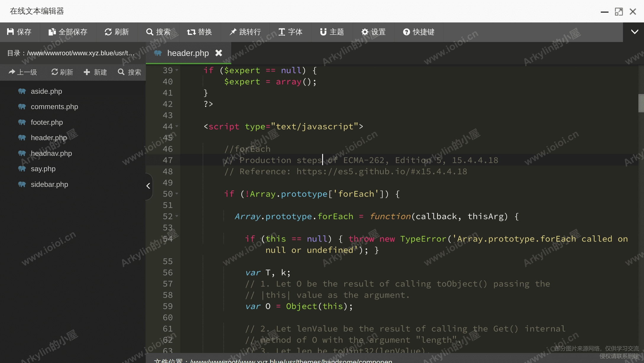Click the headnav.php file icon

(x=22, y=153)
